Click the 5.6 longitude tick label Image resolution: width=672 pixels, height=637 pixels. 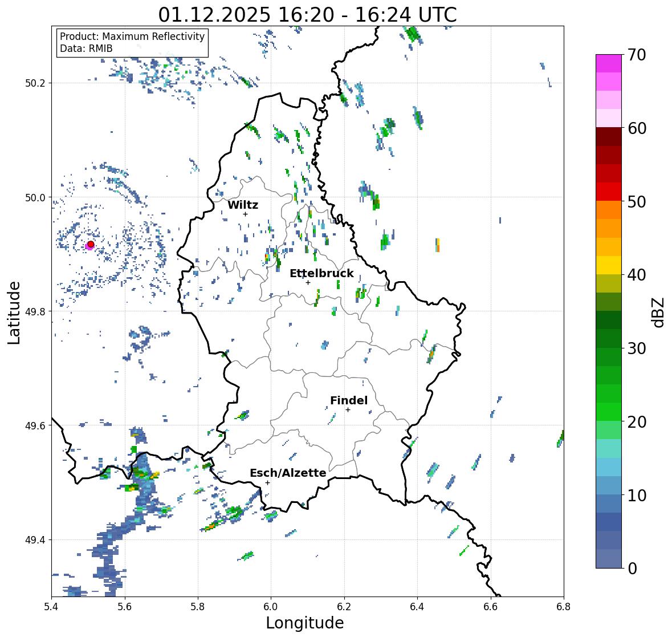125,607
